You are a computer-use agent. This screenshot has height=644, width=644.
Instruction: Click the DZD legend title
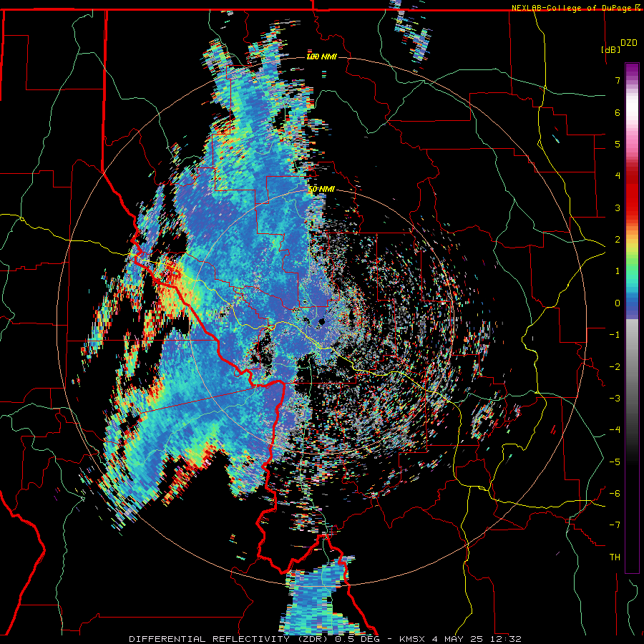click(628, 43)
